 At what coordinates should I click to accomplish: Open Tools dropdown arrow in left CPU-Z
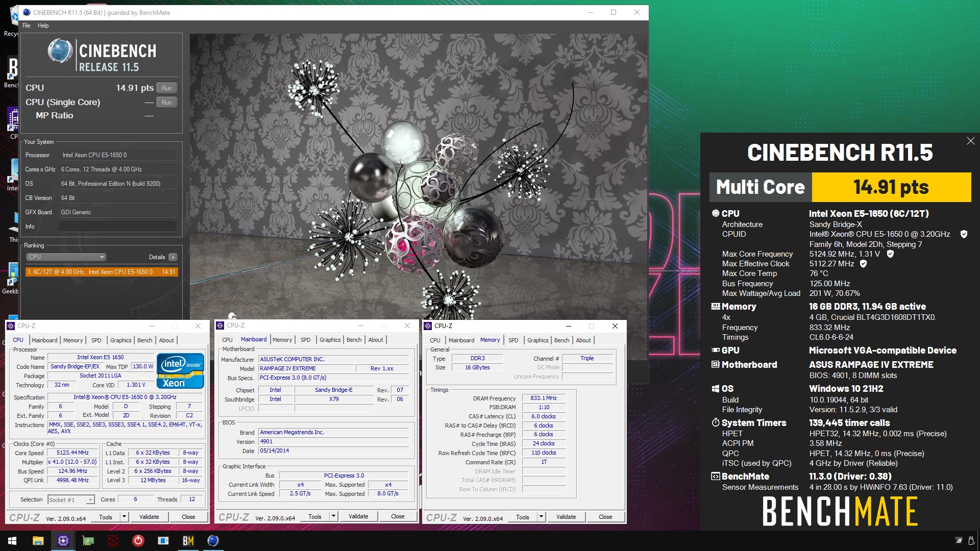click(124, 517)
